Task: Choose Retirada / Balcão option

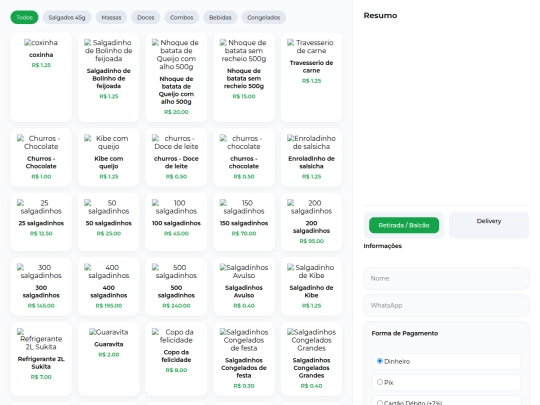Action: 404,225
